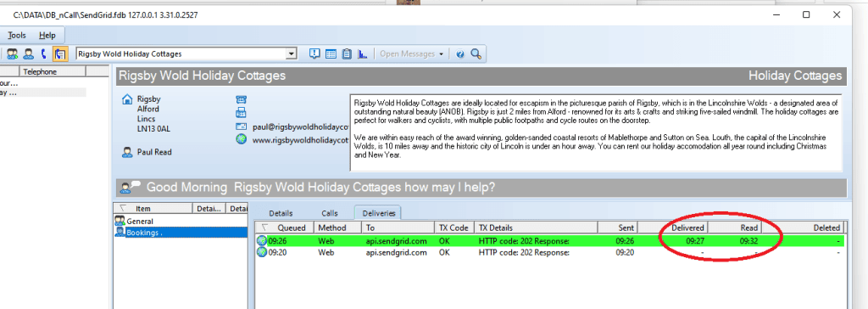The image size is (868, 309).
Task: Switch to the Details tab
Action: [x=281, y=213]
